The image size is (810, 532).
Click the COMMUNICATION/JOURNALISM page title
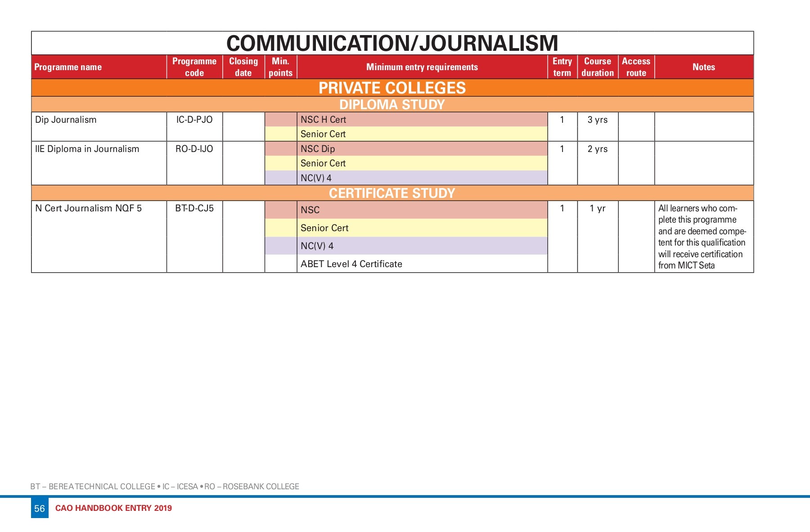(392, 44)
